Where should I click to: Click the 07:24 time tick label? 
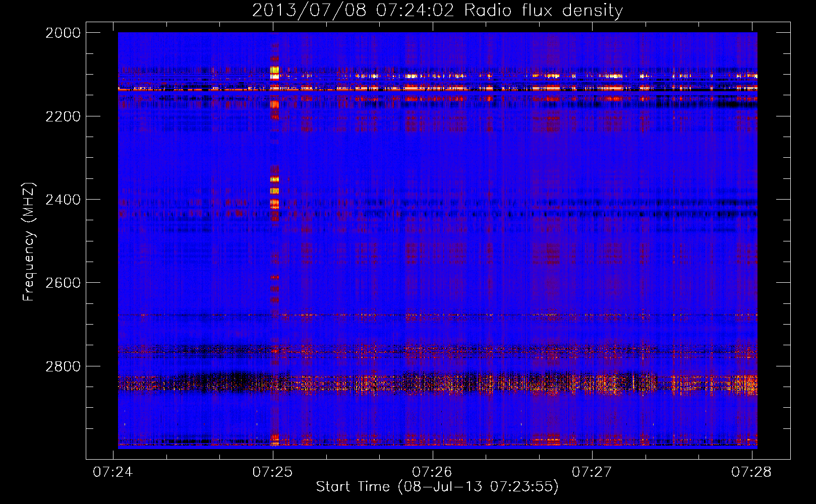coord(113,472)
